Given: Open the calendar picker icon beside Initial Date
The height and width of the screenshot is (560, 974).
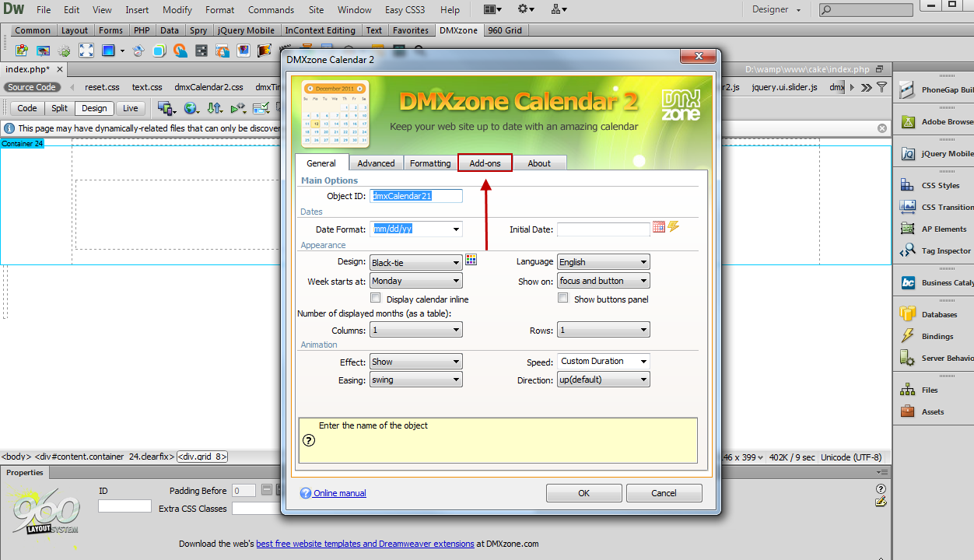Looking at the screenshot, I should tap(659, 227).
